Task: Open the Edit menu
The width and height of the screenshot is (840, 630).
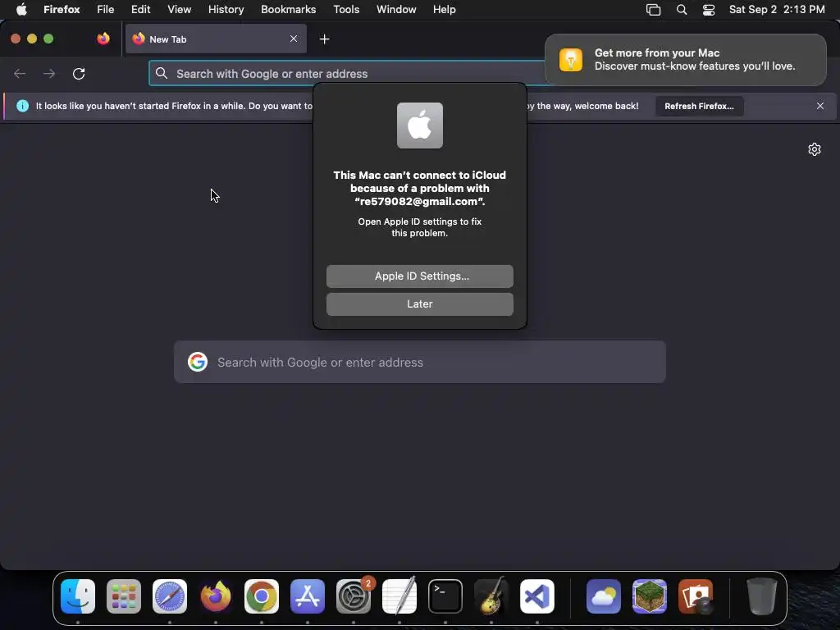Action: tap(141, 10)
